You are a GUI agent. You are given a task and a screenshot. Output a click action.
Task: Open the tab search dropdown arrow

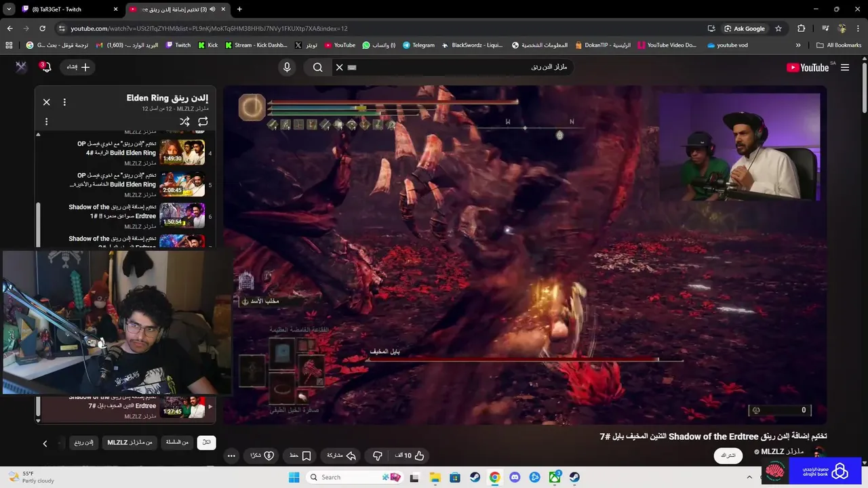[x=9, y=9]
